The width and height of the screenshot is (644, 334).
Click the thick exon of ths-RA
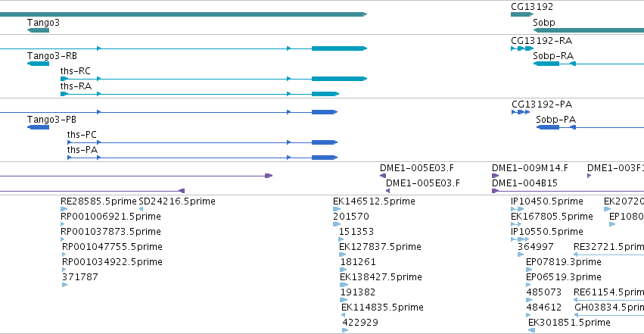325,94
